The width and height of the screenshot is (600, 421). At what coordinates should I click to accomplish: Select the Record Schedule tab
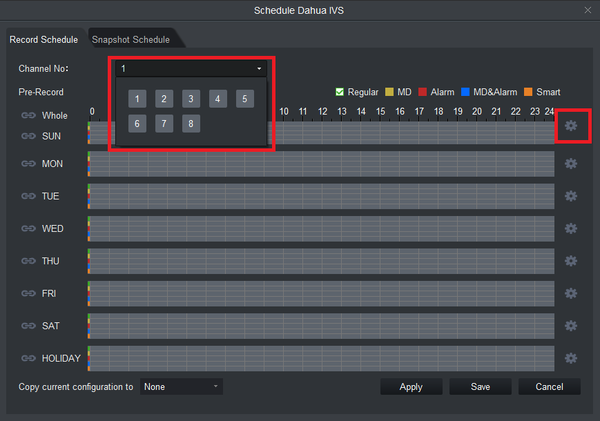44,39
